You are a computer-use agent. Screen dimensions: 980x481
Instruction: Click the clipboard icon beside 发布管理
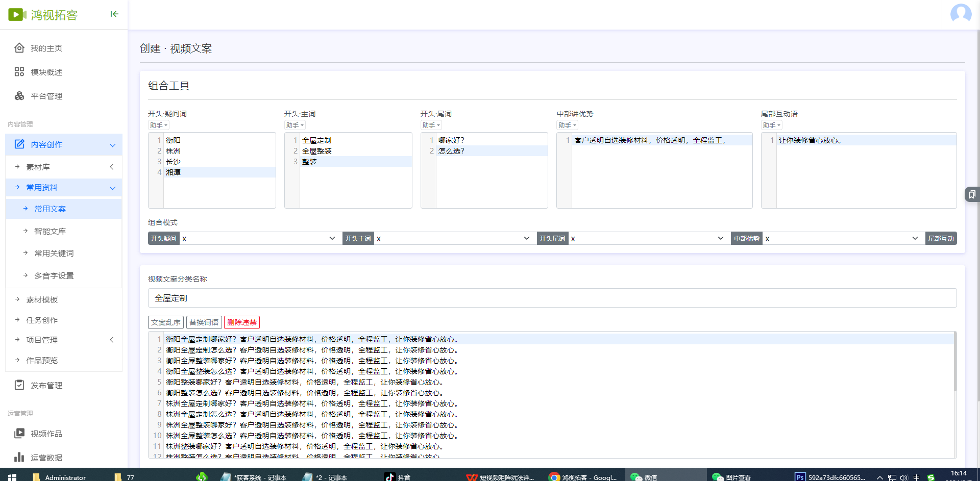[19, 385]
